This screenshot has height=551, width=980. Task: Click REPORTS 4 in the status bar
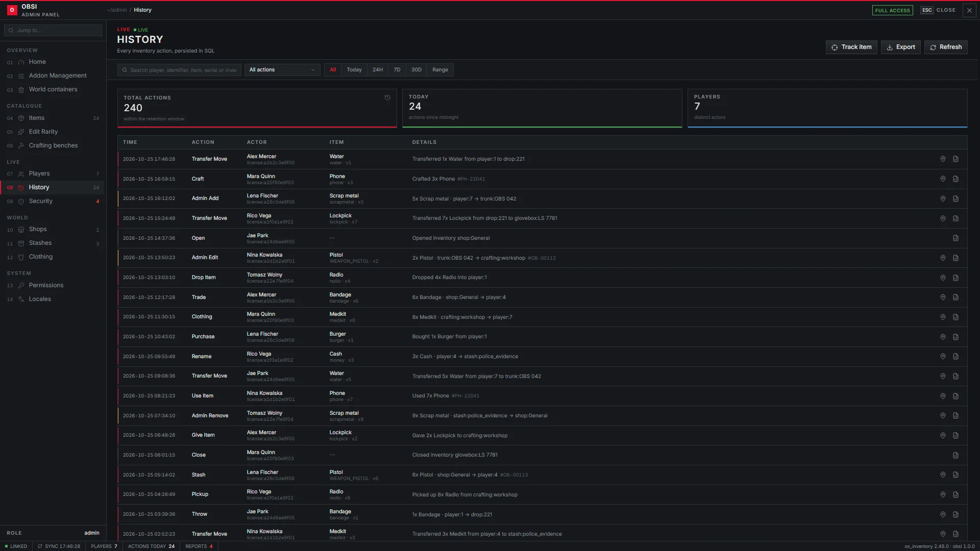click(x=199, y=546)
